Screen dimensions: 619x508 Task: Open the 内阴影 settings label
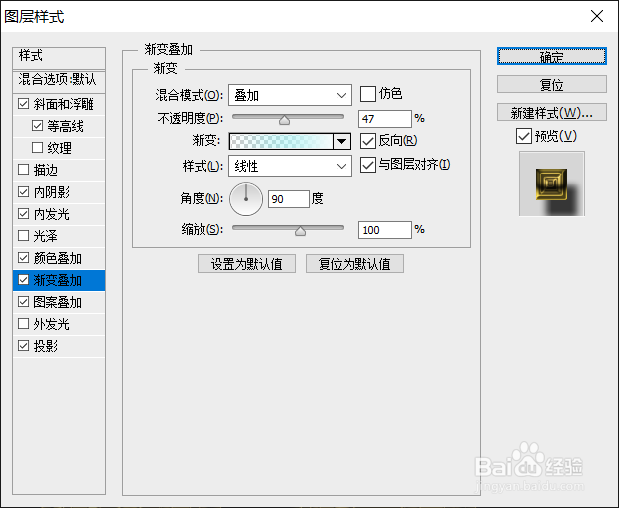(x=52, y=192)
